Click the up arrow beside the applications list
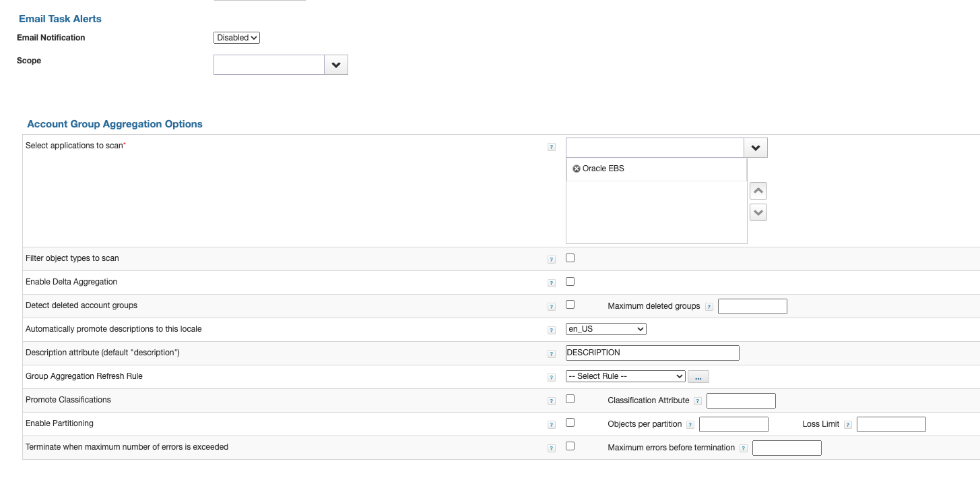 pyautogui.click(x=757, y=190)
